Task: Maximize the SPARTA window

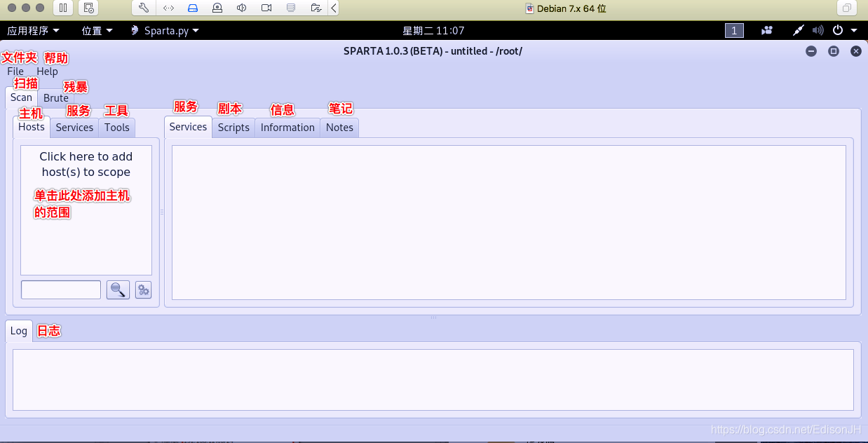Action: point(834,51)
